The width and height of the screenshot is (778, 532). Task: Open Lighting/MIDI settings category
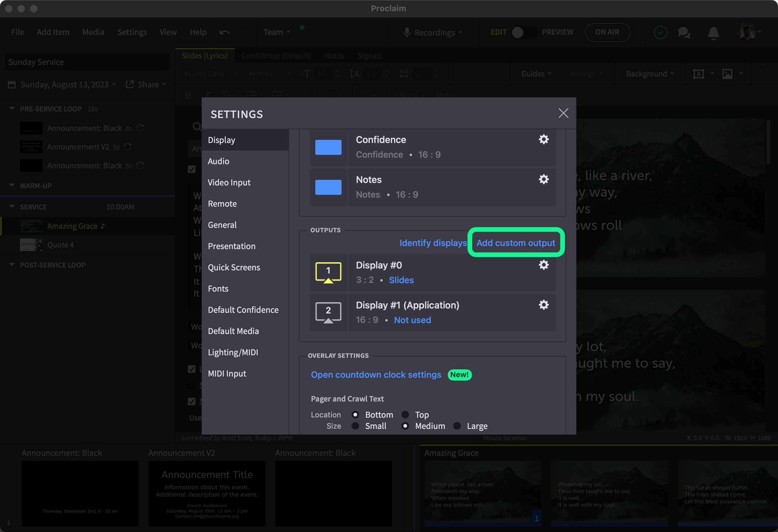(233, 352)
